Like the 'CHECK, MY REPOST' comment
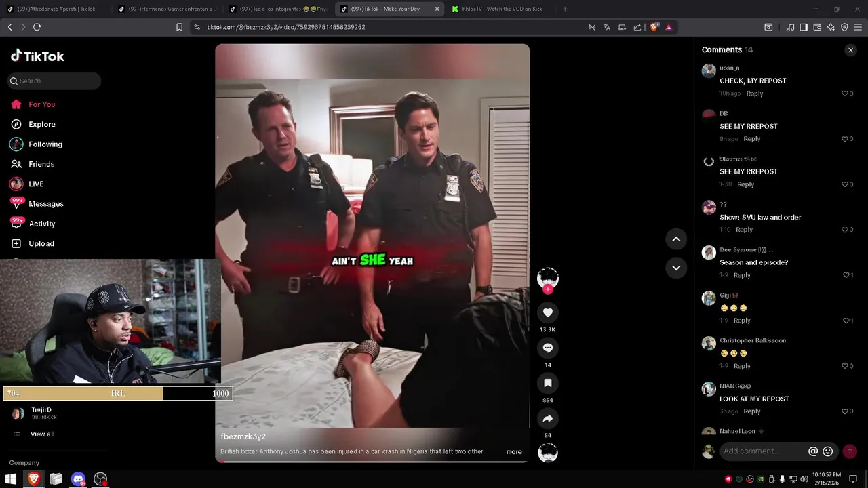The width and height of the screenshot is (868, 488). [x=845, y=94]
